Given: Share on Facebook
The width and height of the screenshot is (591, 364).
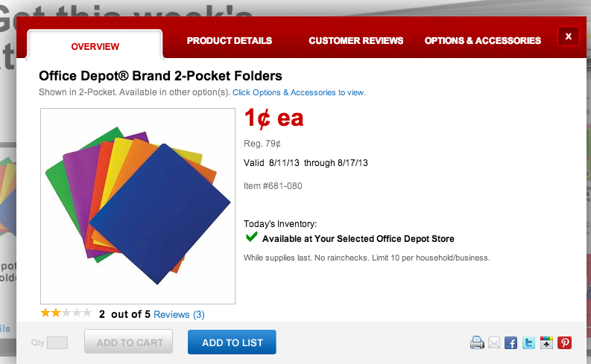Looking at the screenshot, I should [511, 342].
